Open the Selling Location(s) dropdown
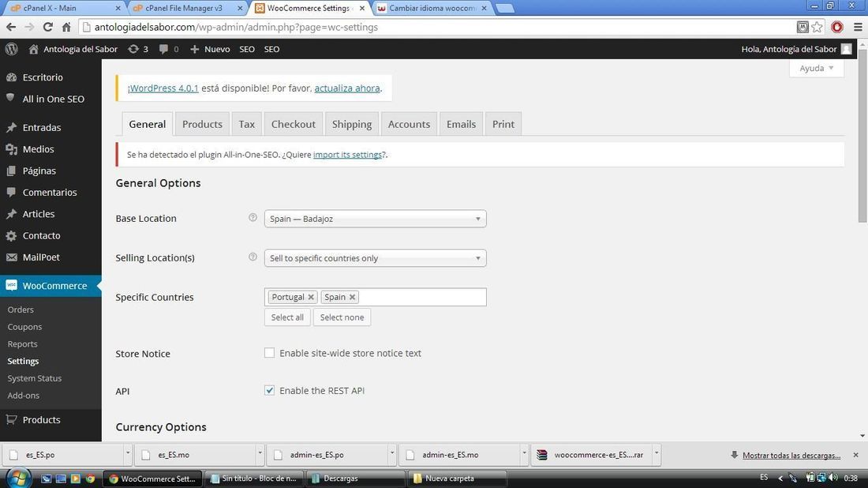 (x=376, y=257)
